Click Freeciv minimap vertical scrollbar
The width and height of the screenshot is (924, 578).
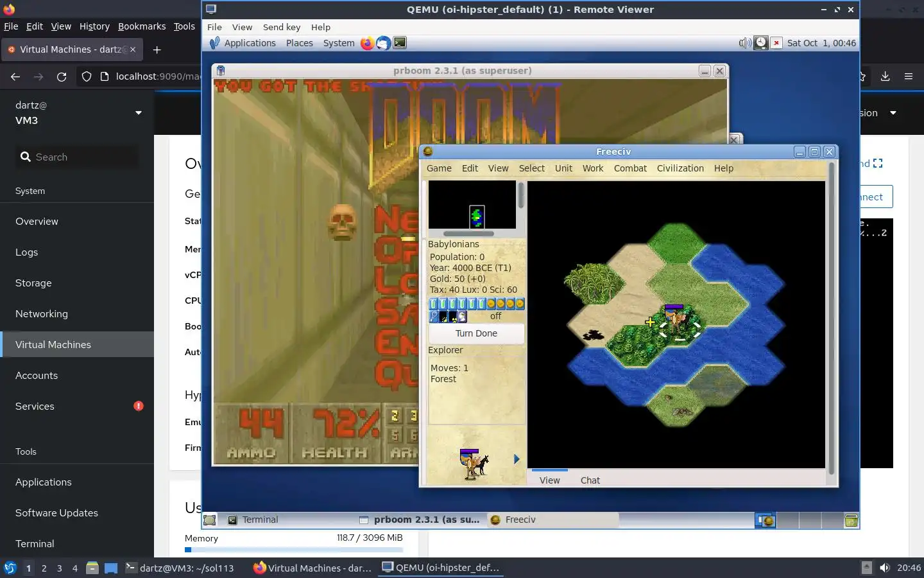521,195
